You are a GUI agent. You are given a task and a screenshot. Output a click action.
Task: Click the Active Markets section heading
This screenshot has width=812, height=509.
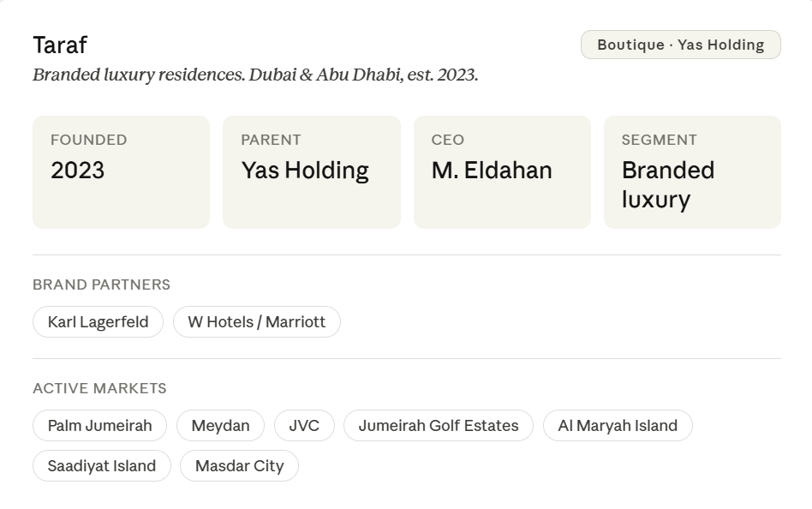[x=99, y=388]
